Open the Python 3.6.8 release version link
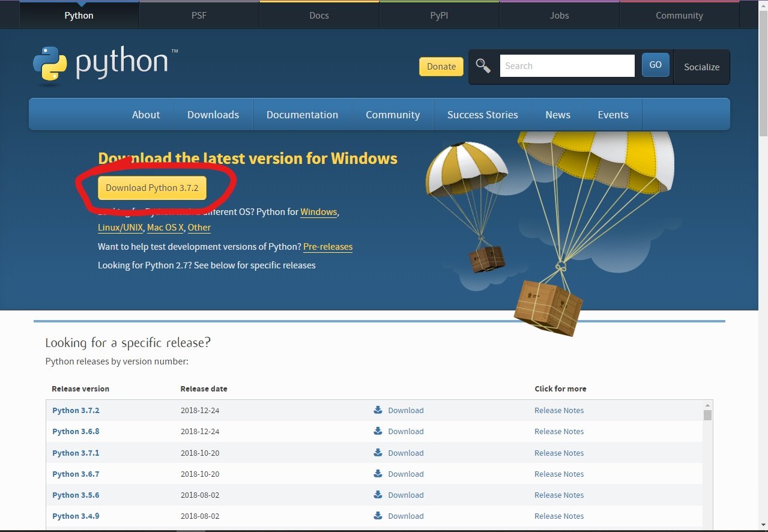 76,431
